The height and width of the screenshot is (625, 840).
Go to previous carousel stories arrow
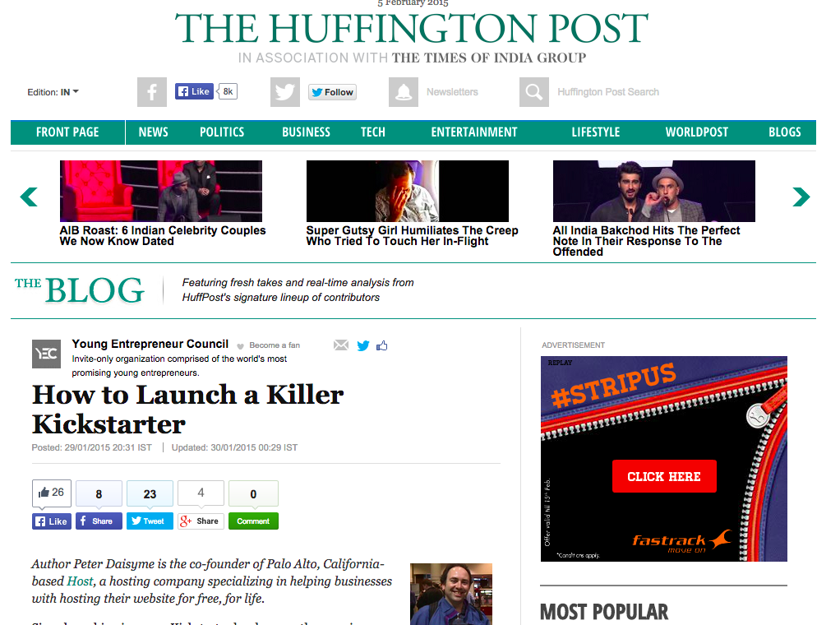coord(29,197)
